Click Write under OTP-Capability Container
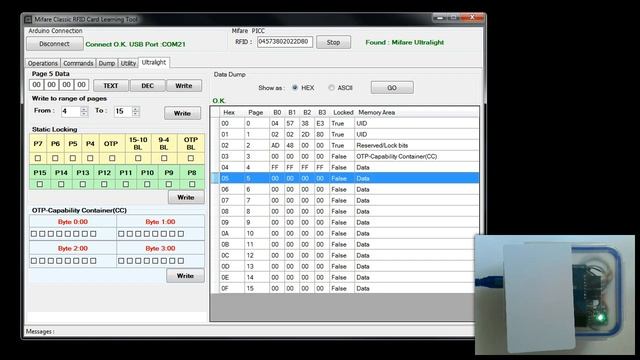Image resolution: width=640 pixels, height=360 pixels. click(185, 276)
